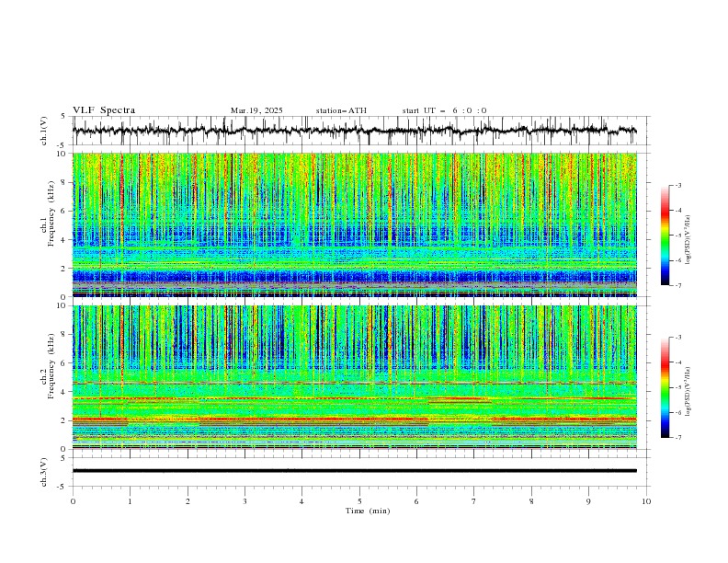This screenshot has width=728, height=563.
Task: Click the "-3" tick on ch.1 colorbar
Action: pyautogui.click(x=677, y=185)
